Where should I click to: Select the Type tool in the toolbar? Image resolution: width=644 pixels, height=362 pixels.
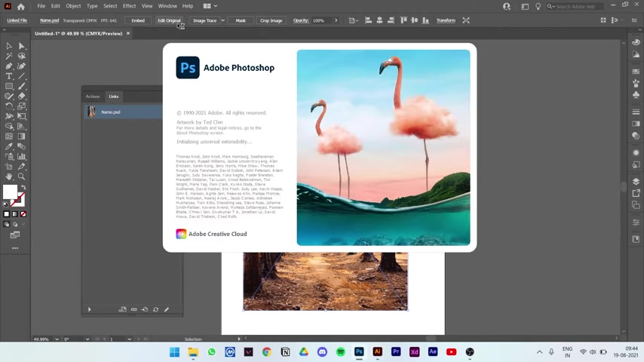click(x=9, y=76)
